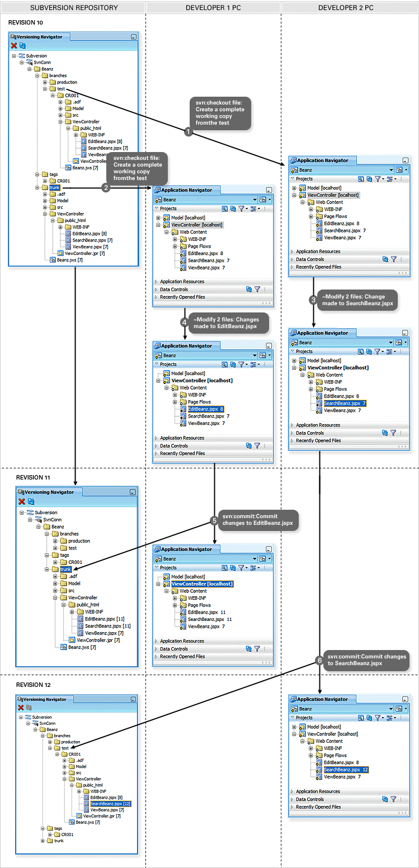Select highlighted trunk folder in Revision 10 navigator
The width and height of the screenshot is (419, 868).
click(54, 188)
